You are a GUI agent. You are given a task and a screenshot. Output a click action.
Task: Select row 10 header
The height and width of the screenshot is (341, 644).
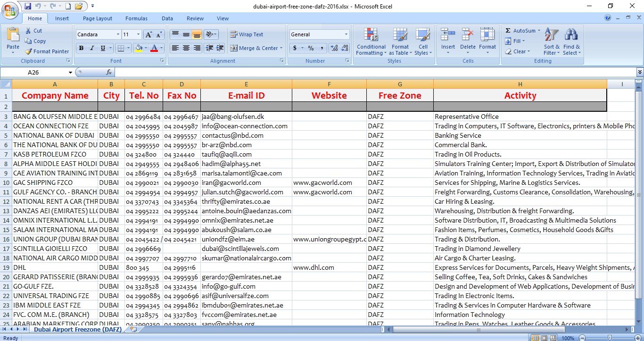coord(6,183)
